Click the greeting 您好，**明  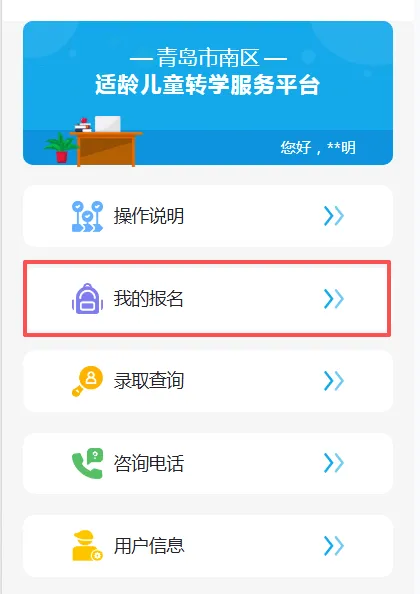(318, 147)
